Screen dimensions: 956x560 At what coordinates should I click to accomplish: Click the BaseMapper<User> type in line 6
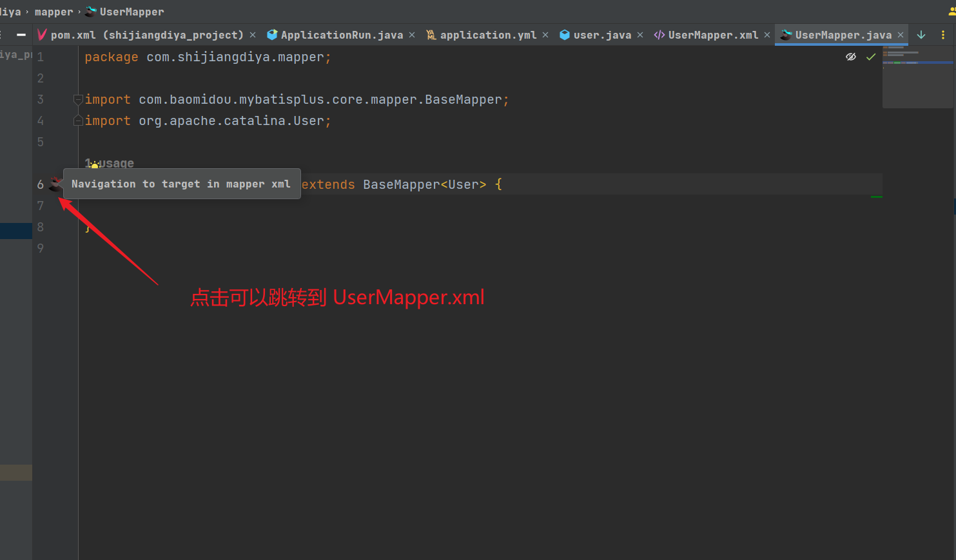click(x=425, y=184)
